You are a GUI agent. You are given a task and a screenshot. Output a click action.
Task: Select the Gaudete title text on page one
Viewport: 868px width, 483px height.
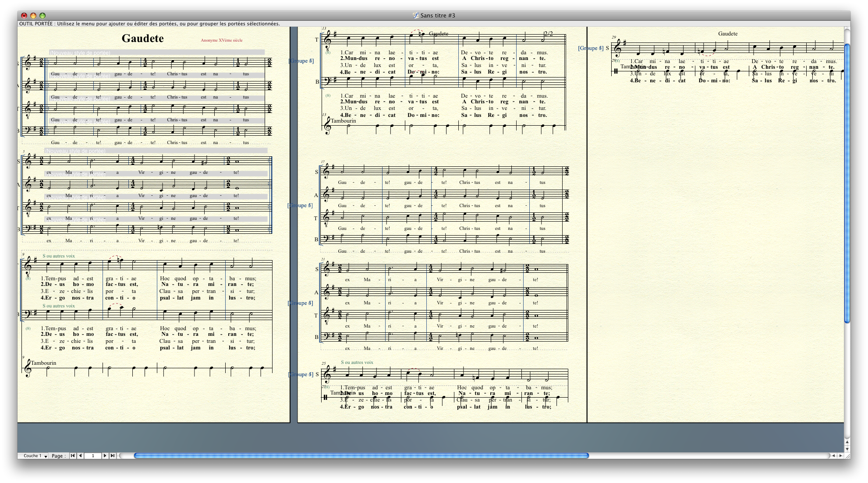pos(142,39)
